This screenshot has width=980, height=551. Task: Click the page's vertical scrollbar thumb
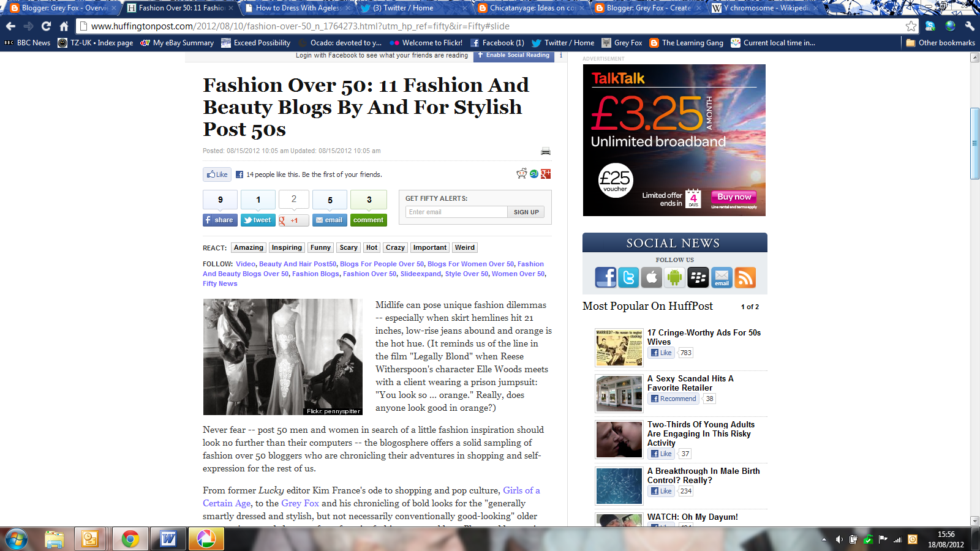975,143
